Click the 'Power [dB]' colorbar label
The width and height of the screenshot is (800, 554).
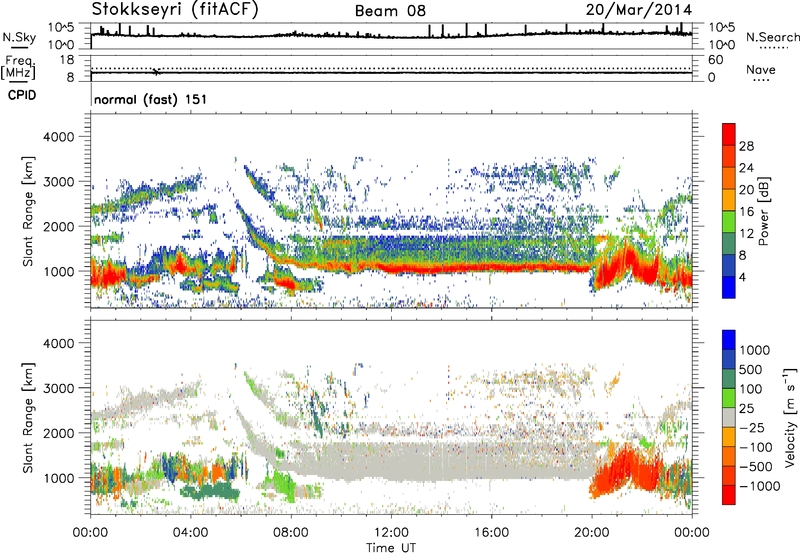764,211
